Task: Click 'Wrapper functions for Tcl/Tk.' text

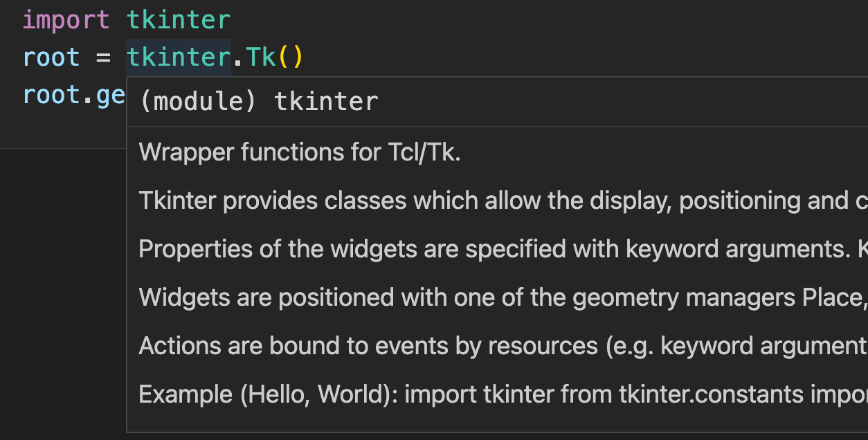Action: [x=300, y=152]
